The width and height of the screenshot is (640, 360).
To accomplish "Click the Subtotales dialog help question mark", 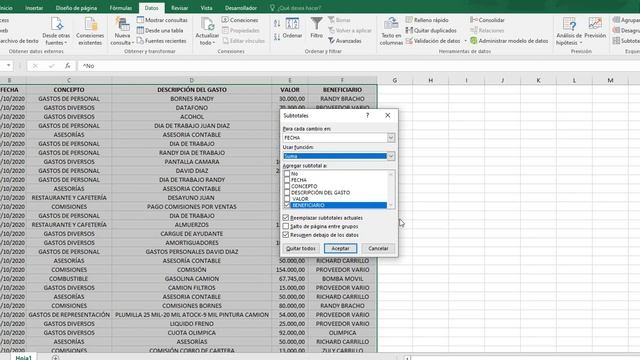I will (x=367, y=116).
